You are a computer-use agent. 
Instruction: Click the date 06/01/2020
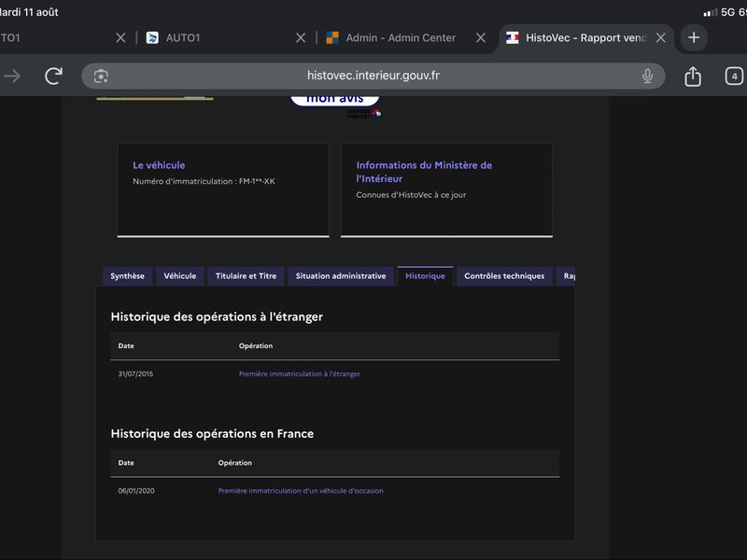[135, 491]
